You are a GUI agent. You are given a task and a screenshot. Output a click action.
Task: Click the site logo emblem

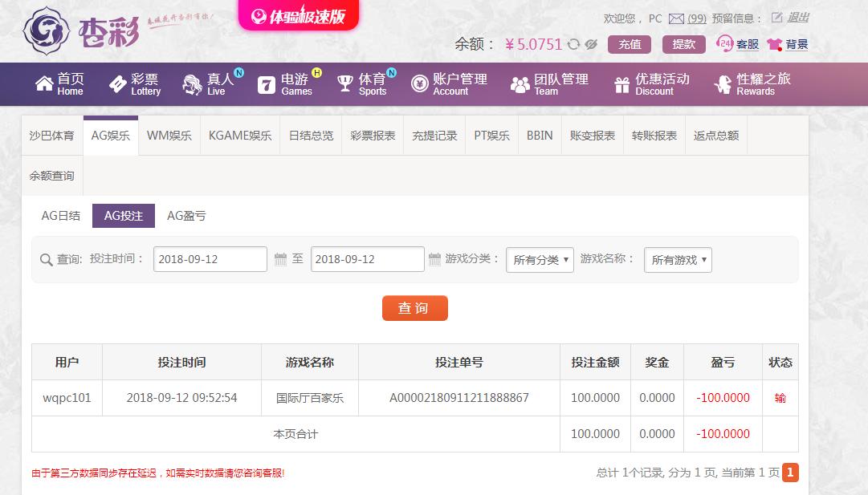click(46, 30)
